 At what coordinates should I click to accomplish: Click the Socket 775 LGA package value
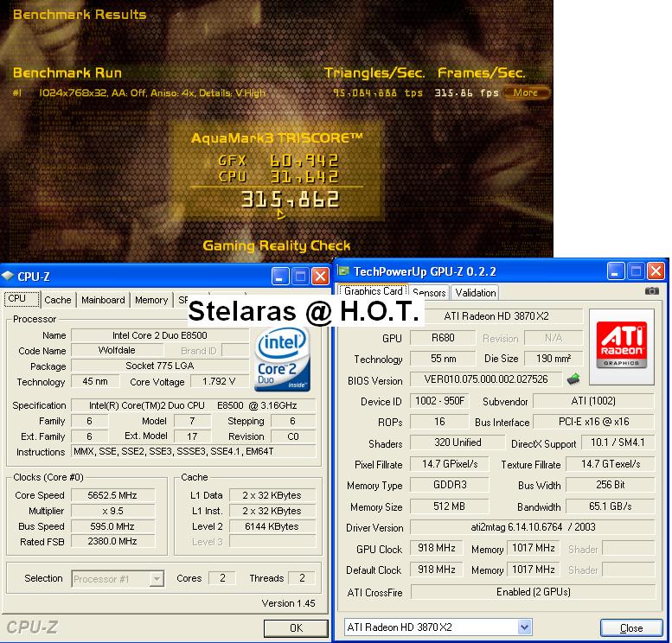tap(160, 366)
